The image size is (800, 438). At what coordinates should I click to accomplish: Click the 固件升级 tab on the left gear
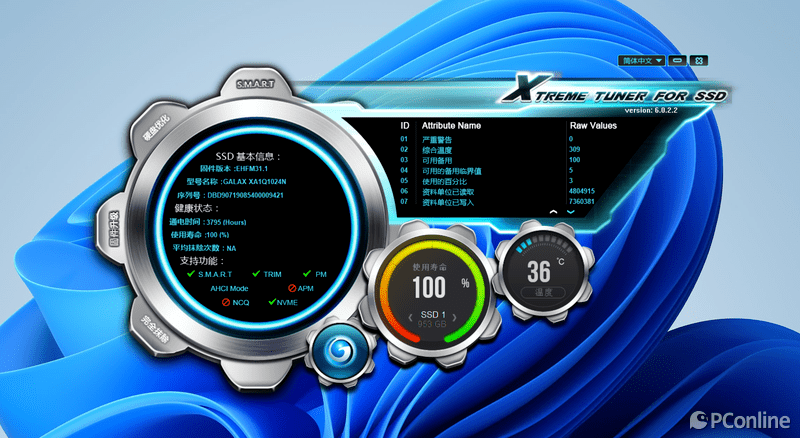(x=115, y=229)
